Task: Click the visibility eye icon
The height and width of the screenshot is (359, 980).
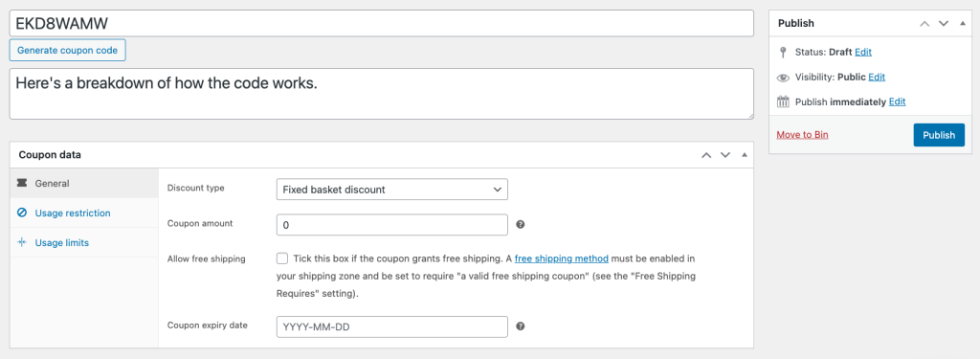Action: (783, 78)
